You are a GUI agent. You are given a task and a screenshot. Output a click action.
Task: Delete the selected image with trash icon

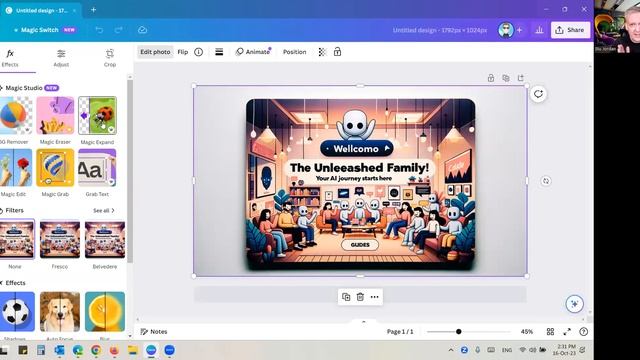click(360, 297)
